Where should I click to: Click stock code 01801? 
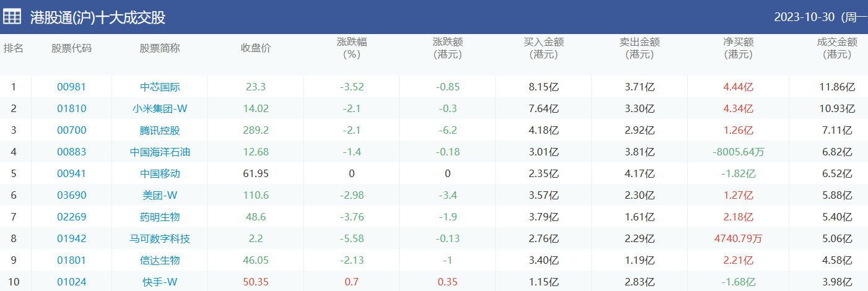click(71, 261)
